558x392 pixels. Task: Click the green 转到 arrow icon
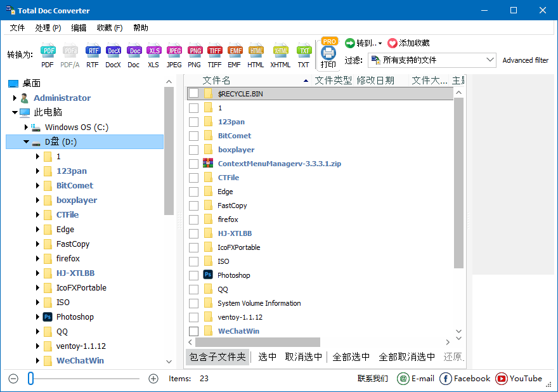(x=350, y=43)
